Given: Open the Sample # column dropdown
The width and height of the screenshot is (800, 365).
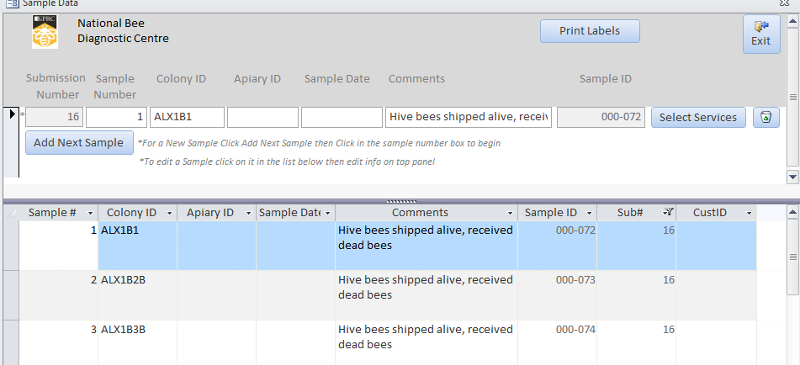Looking at the screenshot, I should (90, 213).
